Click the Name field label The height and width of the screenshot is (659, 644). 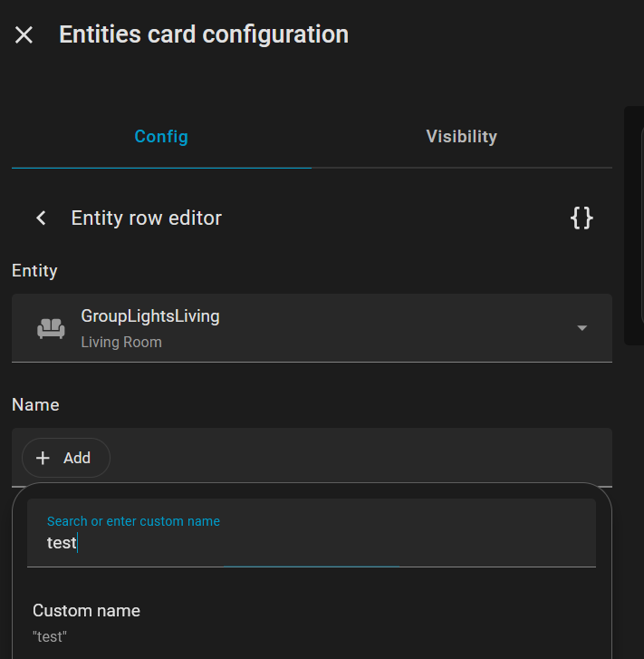[x=35, y=405]
